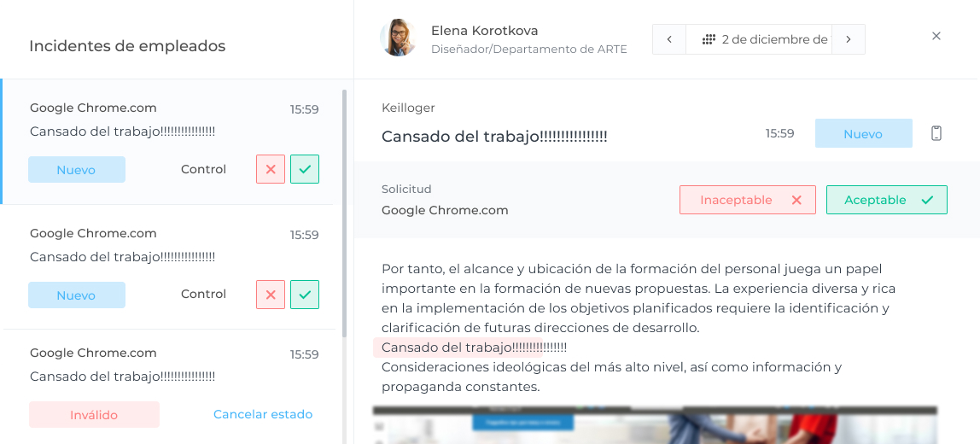Click the Keilloger label

[x=408, y=108]
